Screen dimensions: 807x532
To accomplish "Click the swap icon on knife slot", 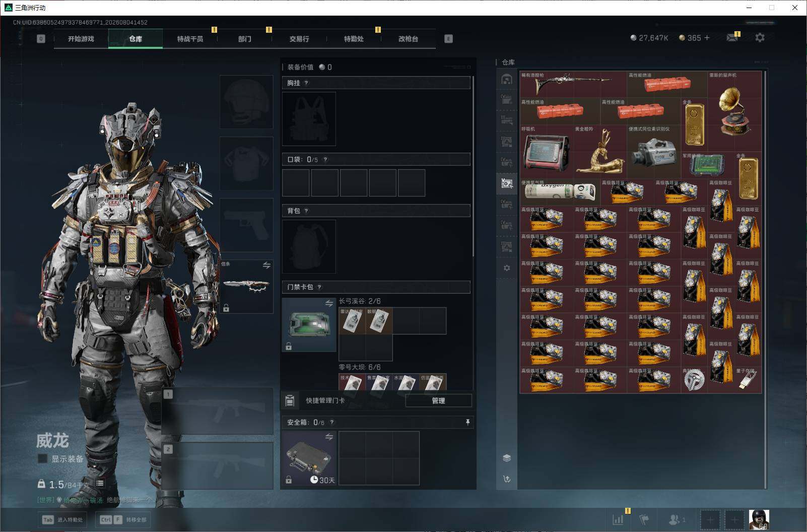I will point(266,265).
